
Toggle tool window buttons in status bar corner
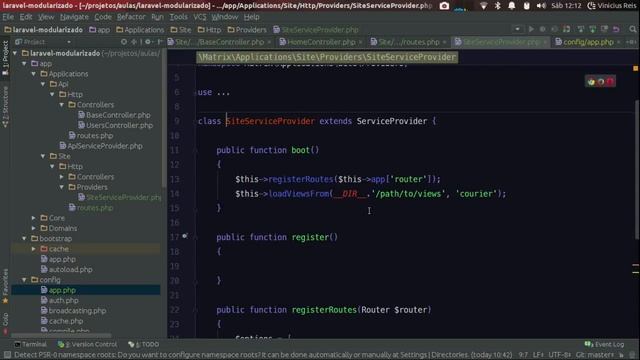[x=7, y=355]
